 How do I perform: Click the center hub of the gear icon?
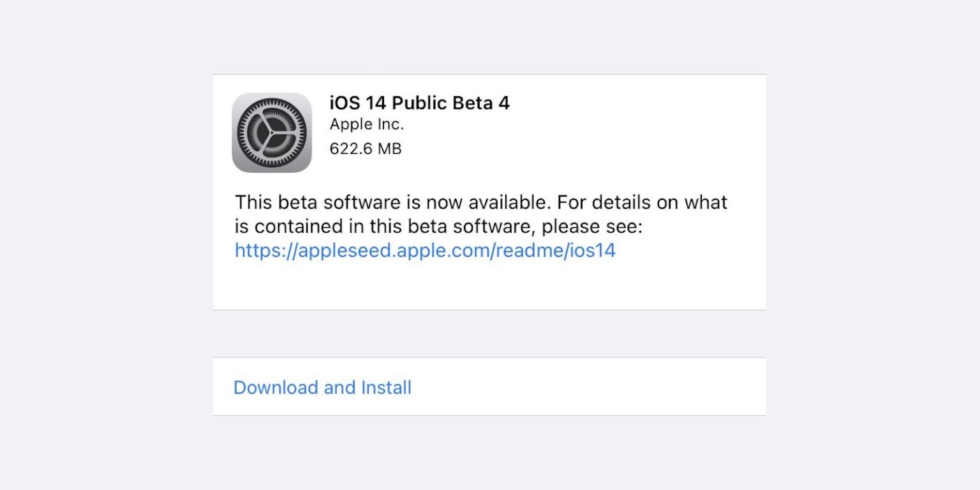(271, 133)
